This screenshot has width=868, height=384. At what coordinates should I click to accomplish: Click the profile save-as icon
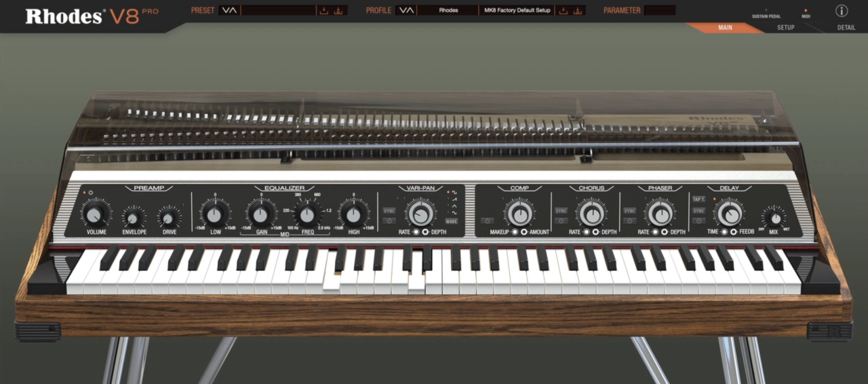578,10
